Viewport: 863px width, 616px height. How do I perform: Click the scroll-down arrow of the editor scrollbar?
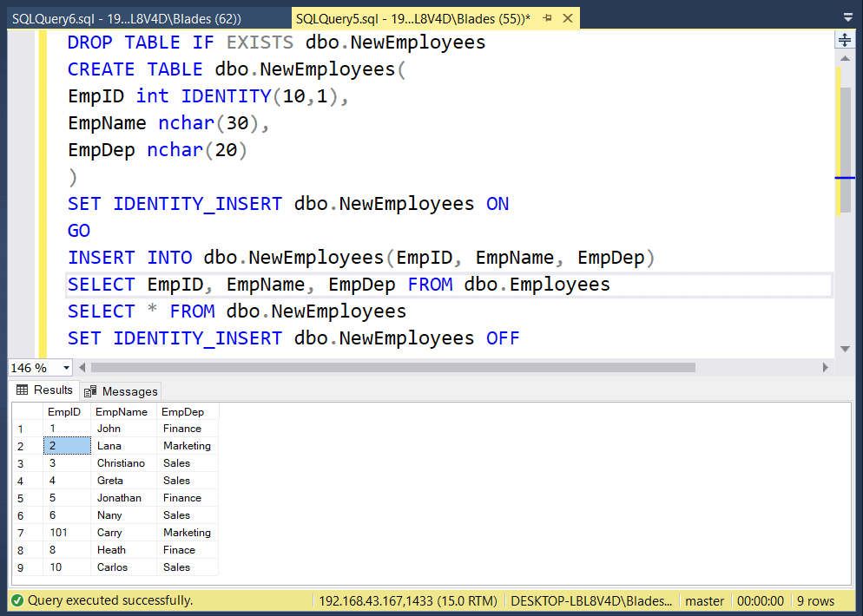point(844,348)
